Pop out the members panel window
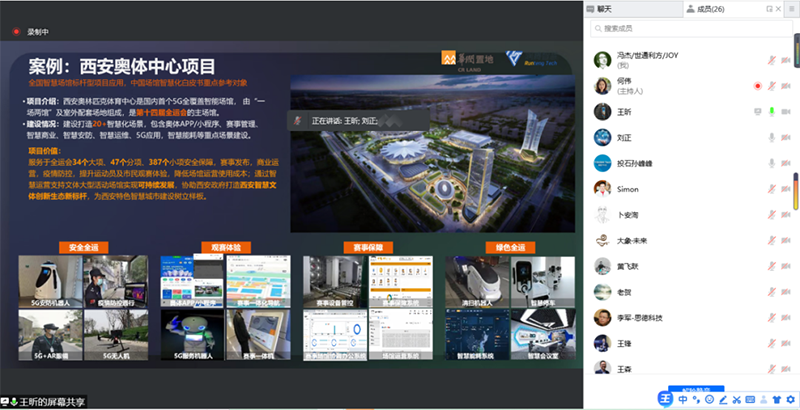 (769, 9)
